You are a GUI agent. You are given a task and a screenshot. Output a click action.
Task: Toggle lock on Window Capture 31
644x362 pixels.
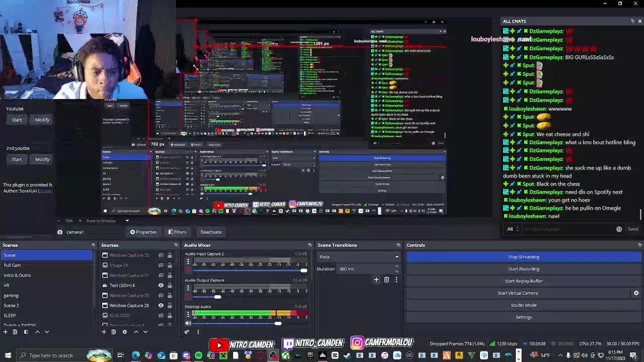(170, 276)
